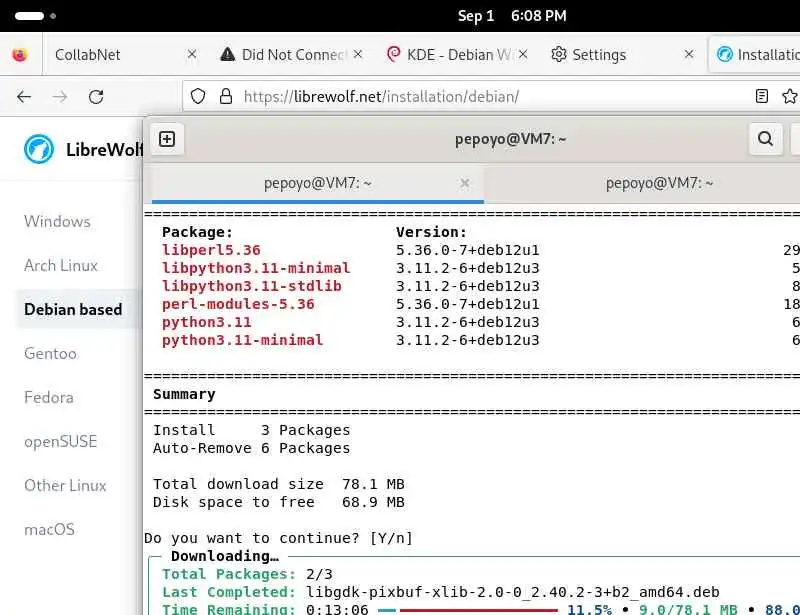Open the Other Linux installation link

click(65, 485)
